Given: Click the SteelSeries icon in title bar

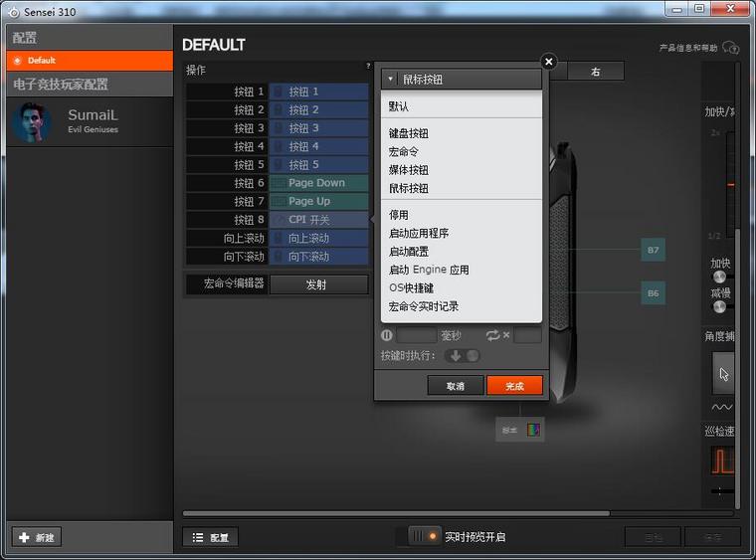Looking at the screenshot, I should click(x=14, y=12).
